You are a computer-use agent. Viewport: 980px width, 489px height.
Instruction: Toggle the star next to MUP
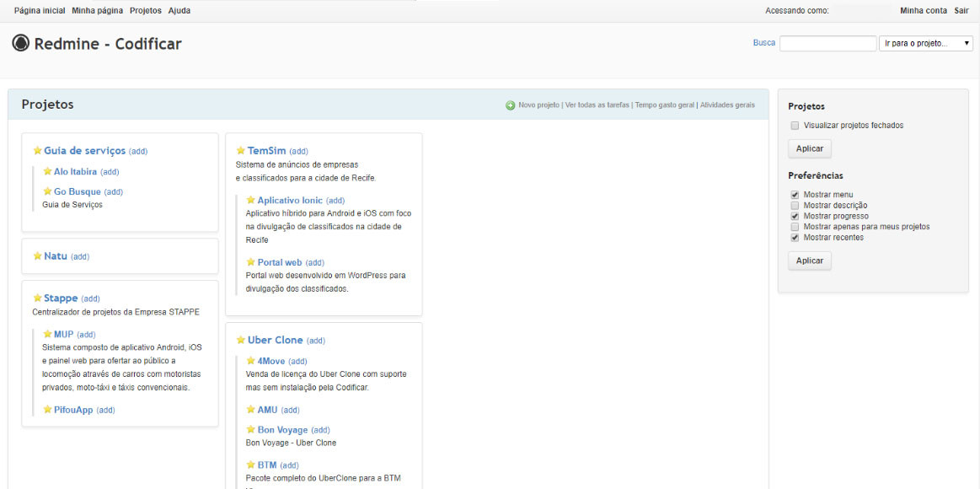(x=47, y=334)
